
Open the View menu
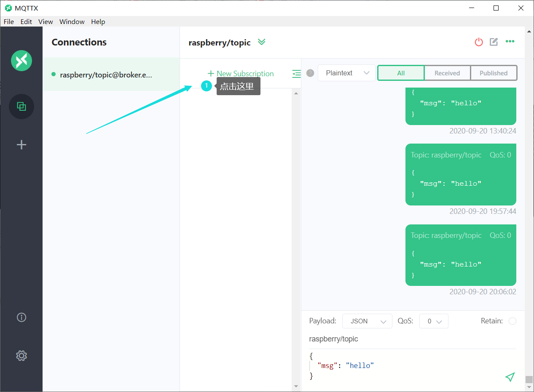tap(46, 21)
